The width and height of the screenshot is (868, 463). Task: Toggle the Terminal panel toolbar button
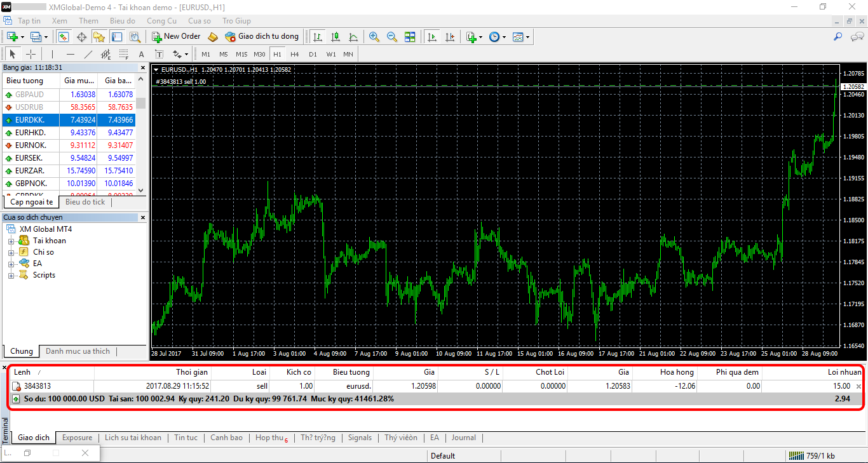click(x=116, y=37)
